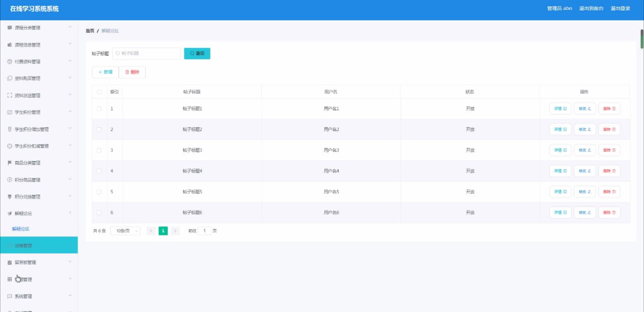The width and height of the screenshot is (644, 312).
Task: Click red 删除 trash button for 帖子标题3
Action: (609, 150)
